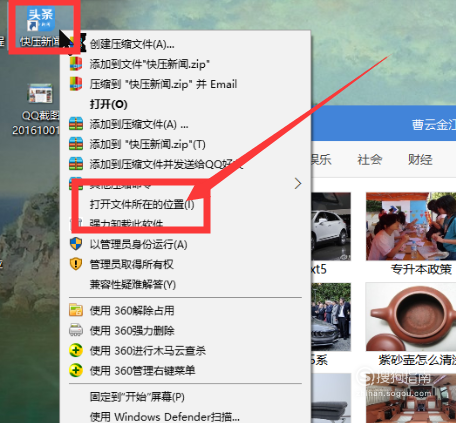
Task: Open the 紫砂壶怎么清洗 headline link
Action: click(417, 360)
